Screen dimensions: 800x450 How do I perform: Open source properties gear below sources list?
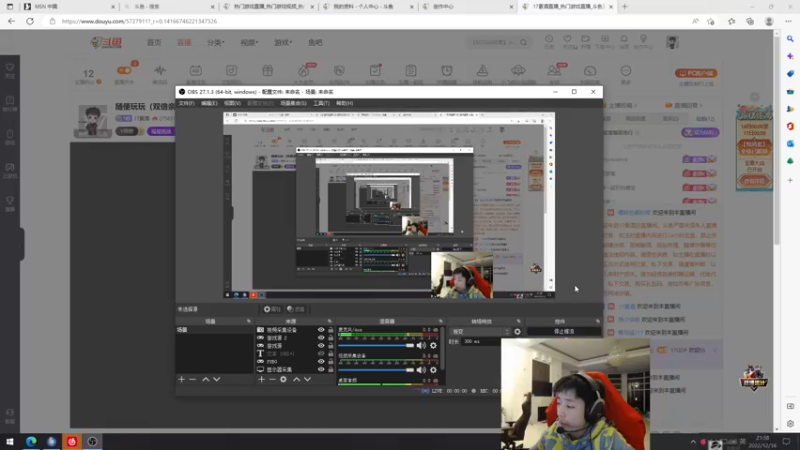(284, 379)
